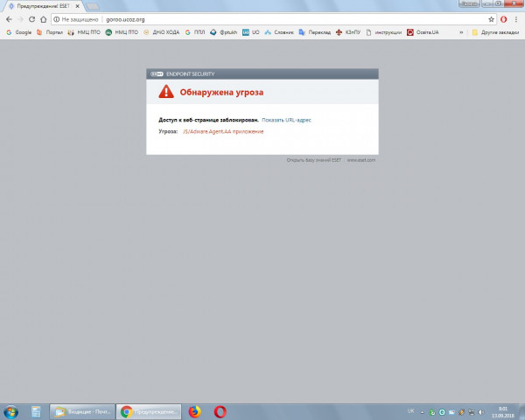Click the address bar showing goroo.ucoz.org
Viewport: 525px width, 420px height.
click(x=273, y=19)
